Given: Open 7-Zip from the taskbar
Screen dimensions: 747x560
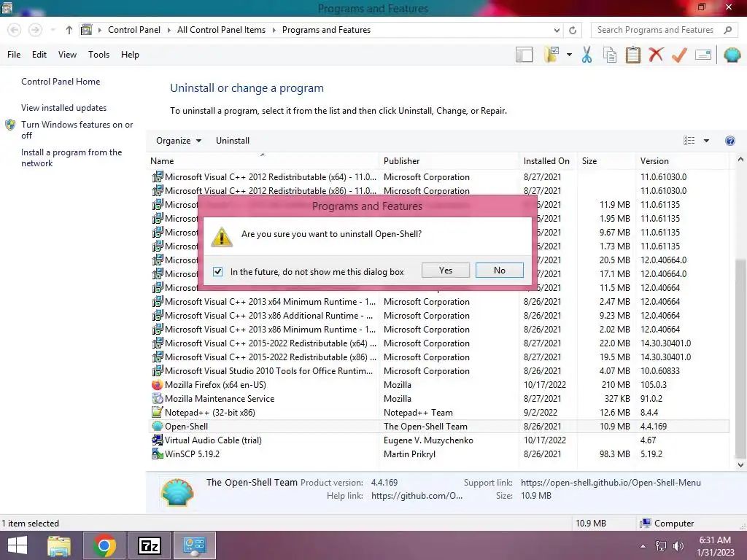Looking at the screenshot, I should pyautogui.click(x=149, y=545).
